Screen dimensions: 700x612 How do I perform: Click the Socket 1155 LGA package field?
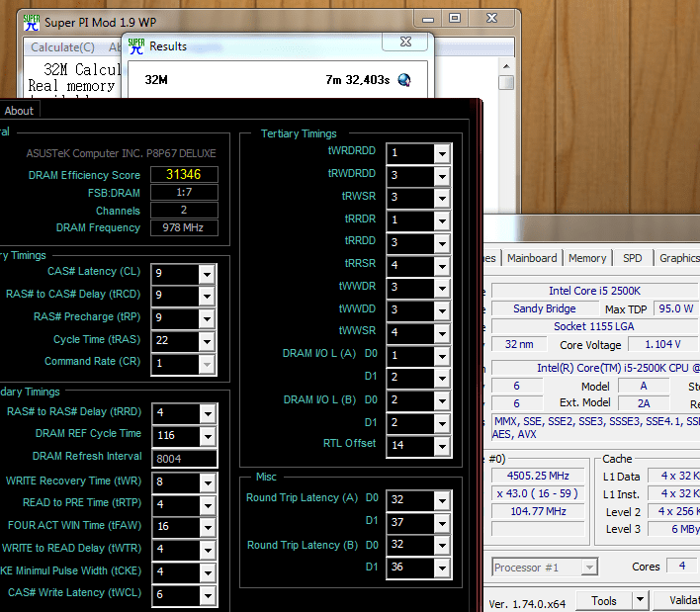click(x=594, y=326)
